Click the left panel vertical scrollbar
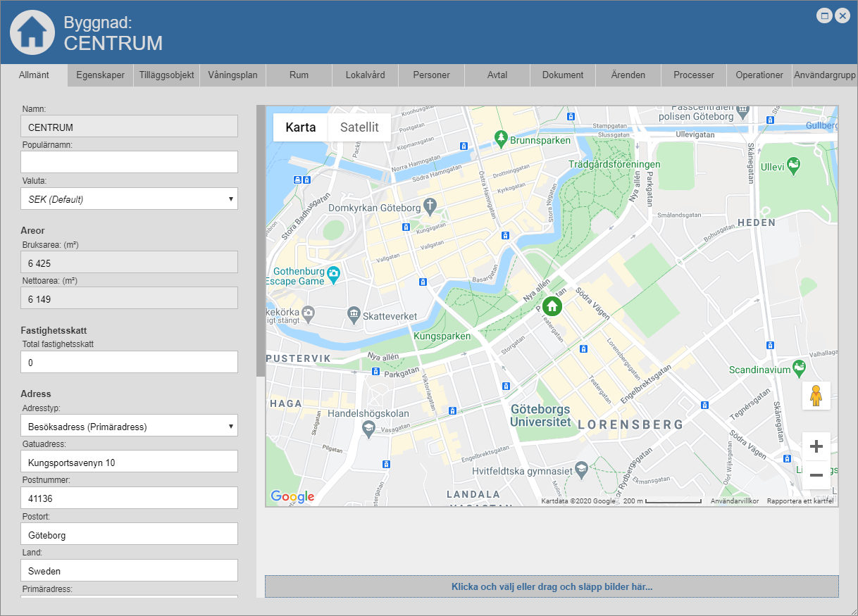 [260, 239]
